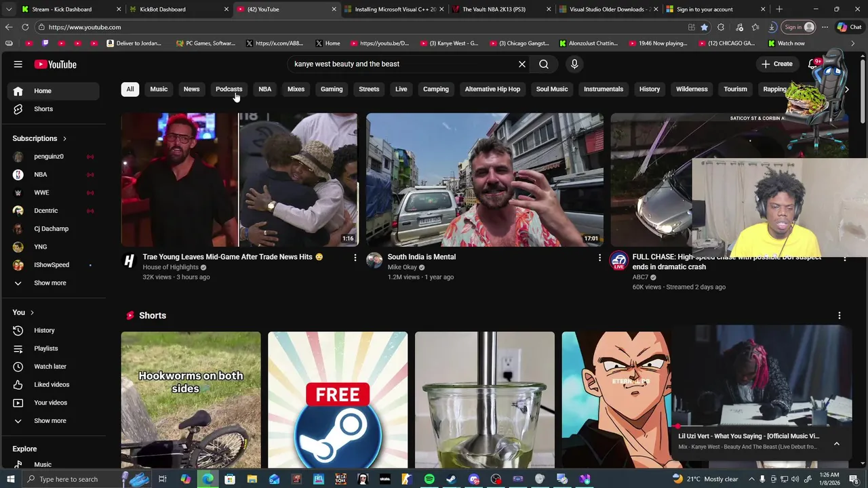Select the Alternative Hip Hop chip
Viewport: 868px width, 488px height.
[492, 89]
